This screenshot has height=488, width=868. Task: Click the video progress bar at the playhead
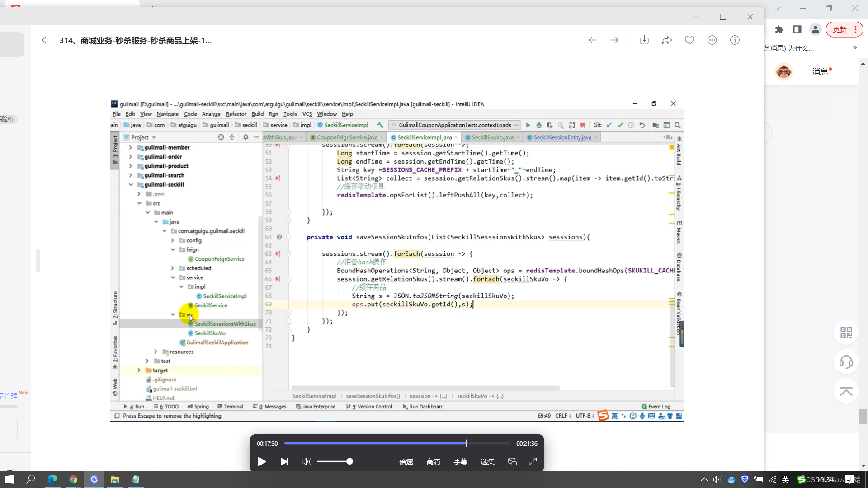coord(466,443)
